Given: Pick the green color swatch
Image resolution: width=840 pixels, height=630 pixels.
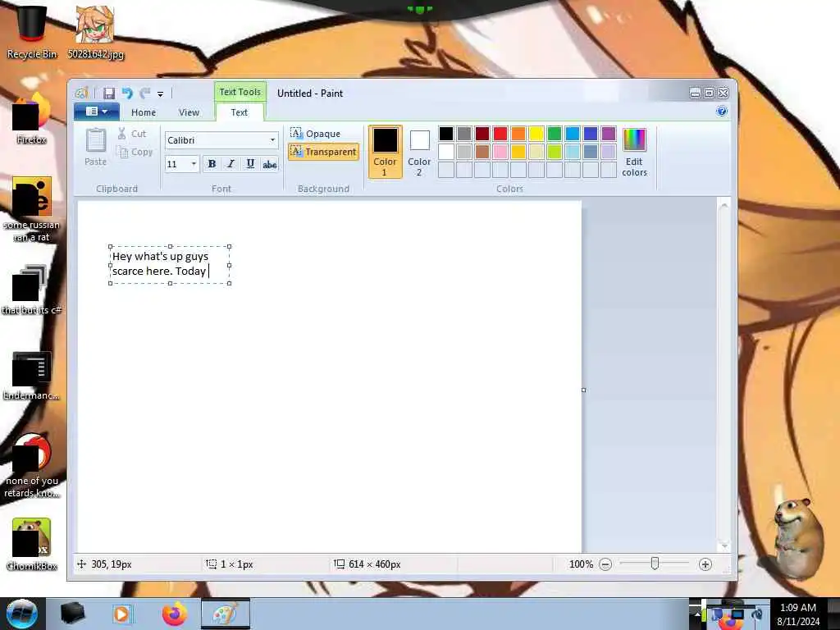Looking at the screenshot, I should pyautogui.click(x=555, y=134).
